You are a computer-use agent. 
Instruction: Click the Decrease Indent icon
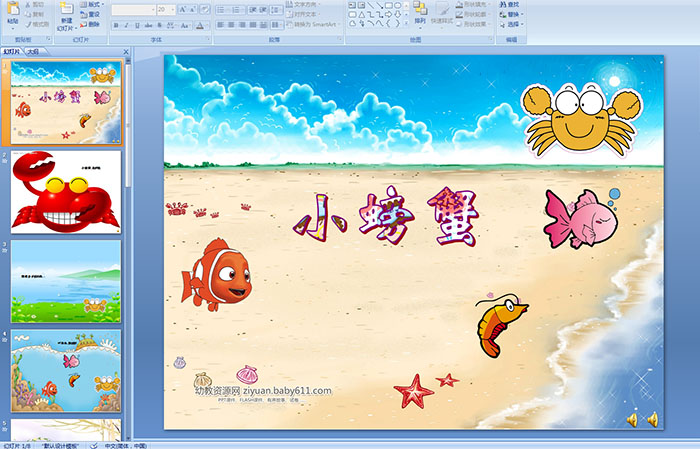tap(253, 10)
